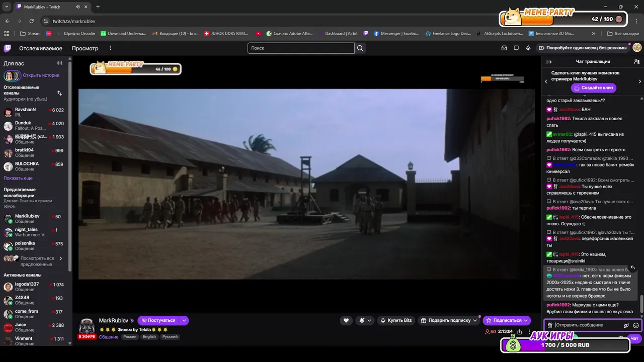
Task: Collapse the stream chat panel
Action: (x=549, y=62)
